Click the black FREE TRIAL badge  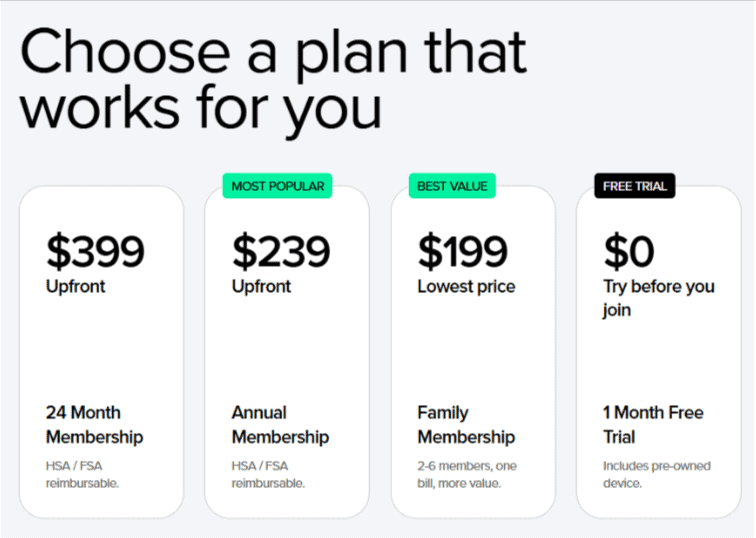pyautogui.click(x=635, y=186)
